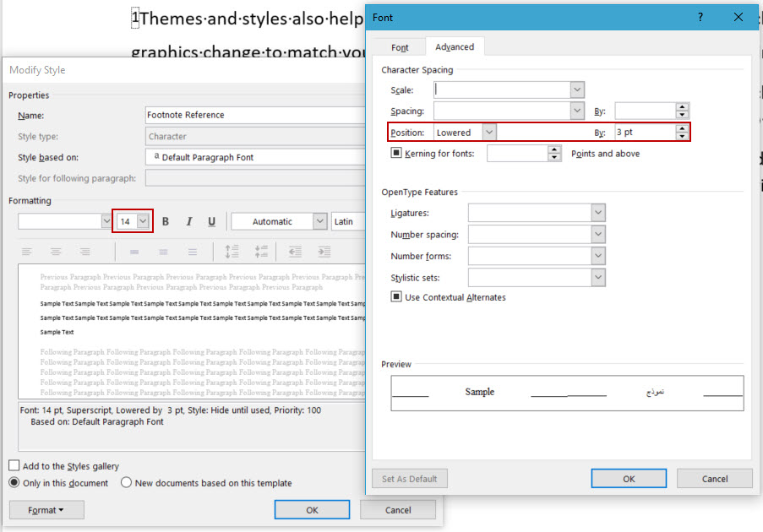The image size is (763, 532).
Task: Close the Font dialog
Action: click(x=738, y=18)
